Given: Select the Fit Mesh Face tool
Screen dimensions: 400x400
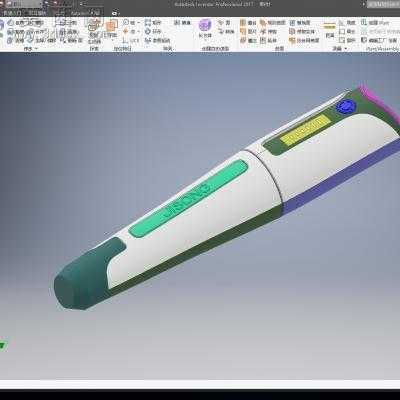Looking at the screenshot, I should [x=304, y=40].
